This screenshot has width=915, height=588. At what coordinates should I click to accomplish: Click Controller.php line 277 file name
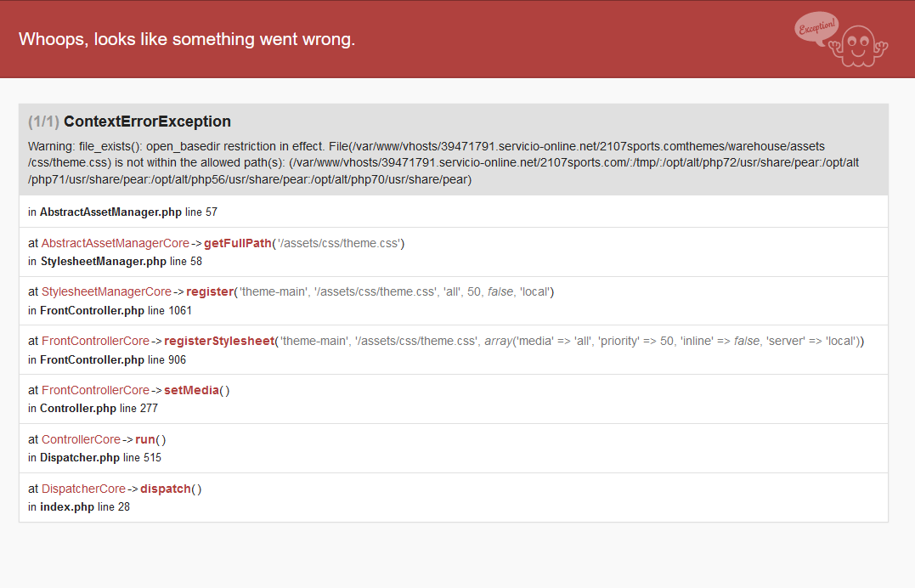click(x=77, y=409)
